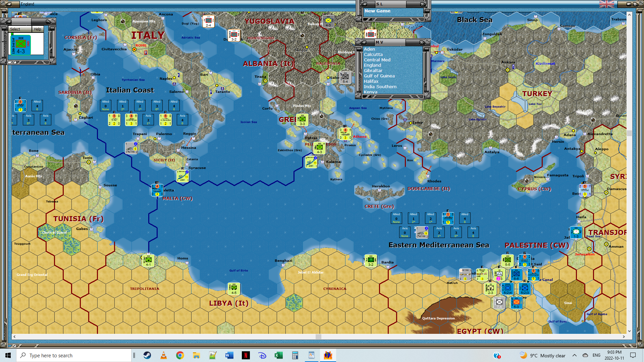
Task: Click the ship counter near Trapani
Action: tap(131, 148)
